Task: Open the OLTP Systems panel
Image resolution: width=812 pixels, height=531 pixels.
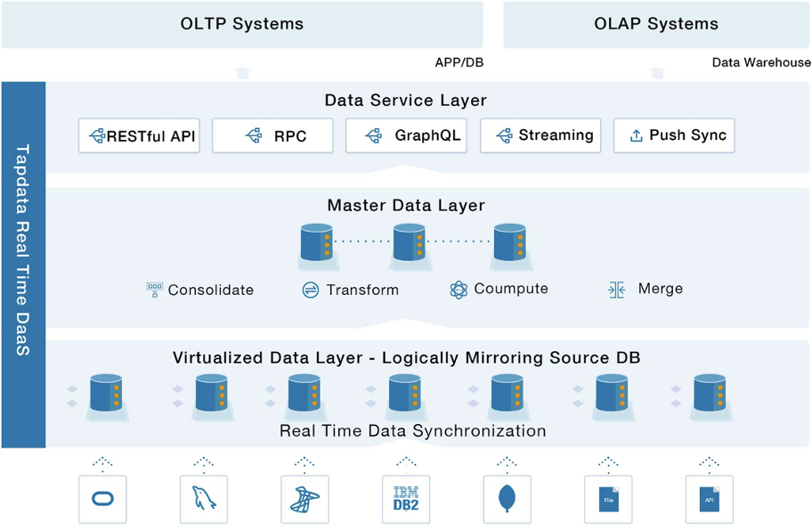Action: click(x=242, y=24)
